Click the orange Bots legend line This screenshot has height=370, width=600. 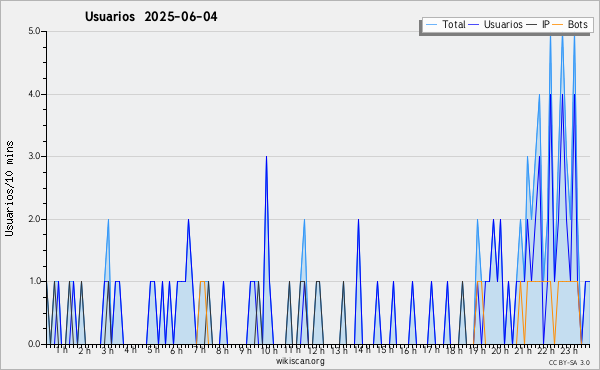tap(558, 24)
